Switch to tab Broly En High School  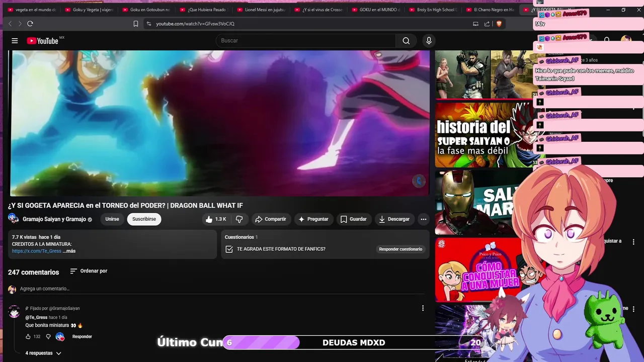[x=434, y=10]
